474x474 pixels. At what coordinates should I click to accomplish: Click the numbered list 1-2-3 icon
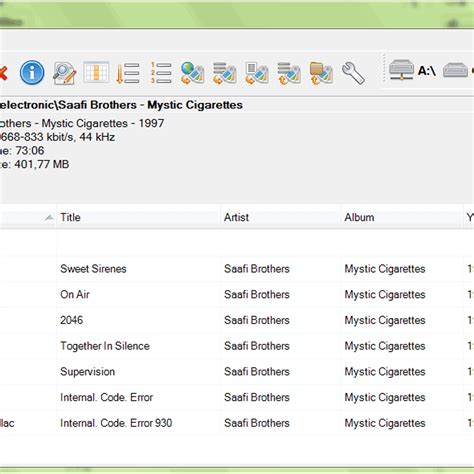(161, 73)
